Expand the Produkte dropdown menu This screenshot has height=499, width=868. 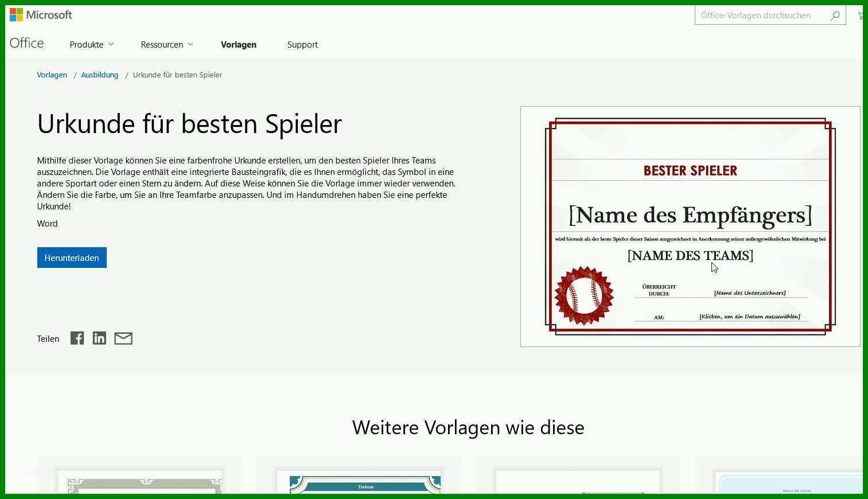[x=91, y=45]
